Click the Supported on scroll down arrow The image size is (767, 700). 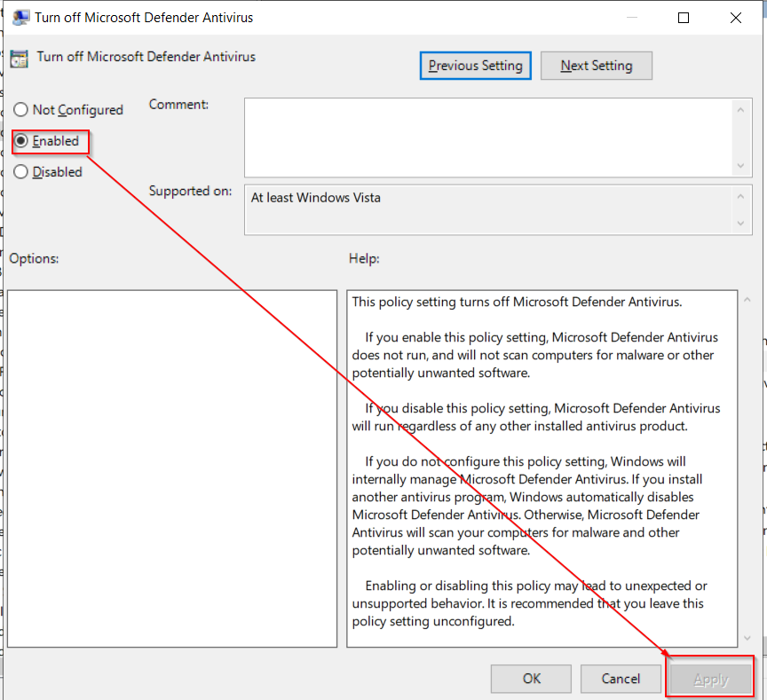(740, 223)
